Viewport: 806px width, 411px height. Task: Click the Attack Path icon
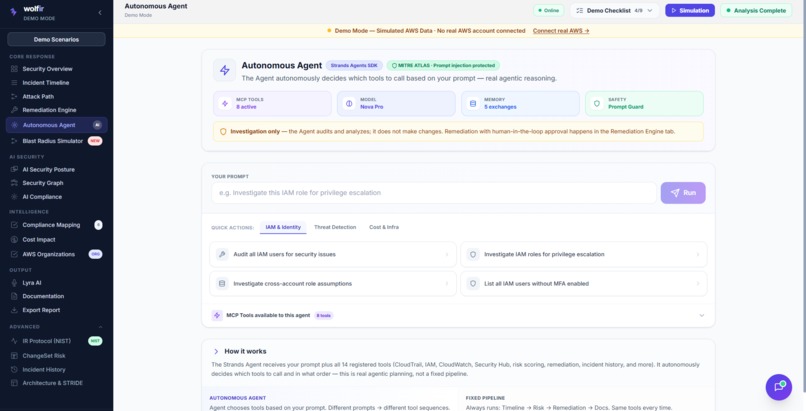coord(14,97)
